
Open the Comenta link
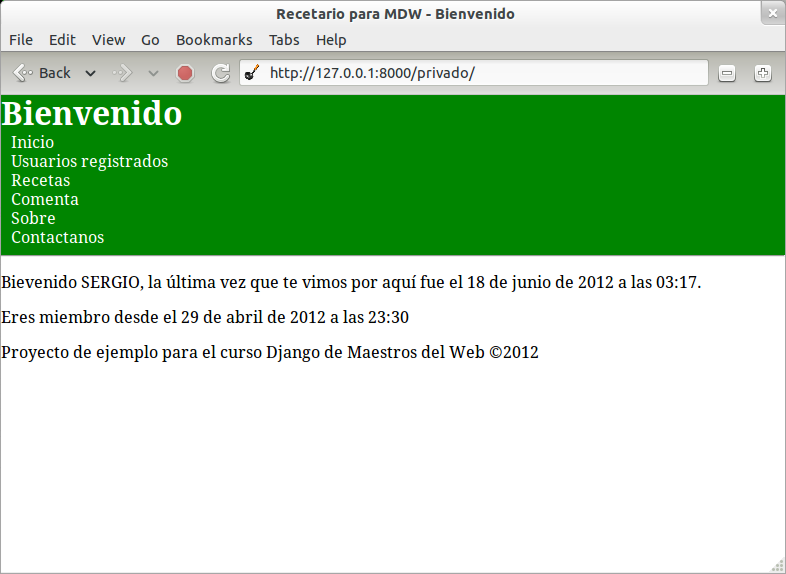click(45, 200)
